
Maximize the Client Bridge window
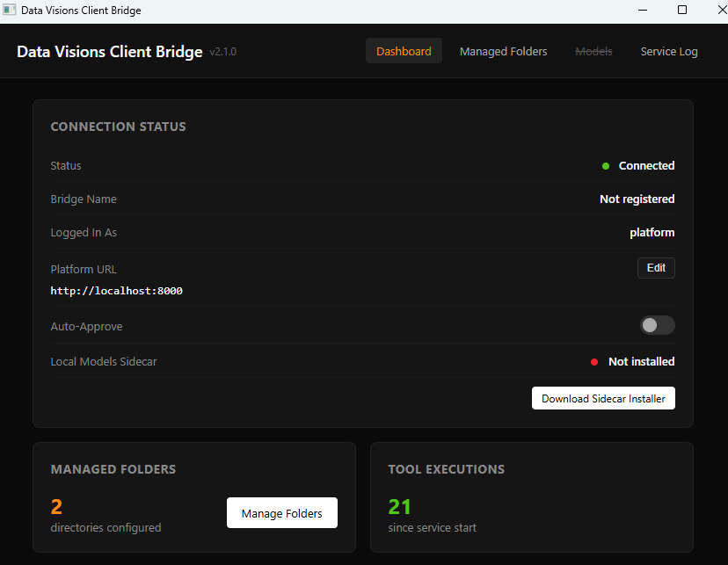tap(682, 10)
